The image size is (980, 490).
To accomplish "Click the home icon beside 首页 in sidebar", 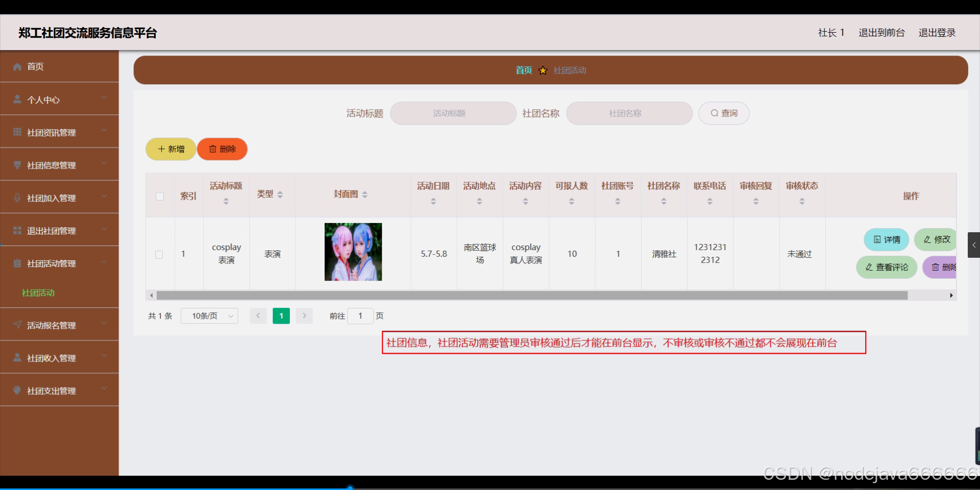I will (17, 66).
